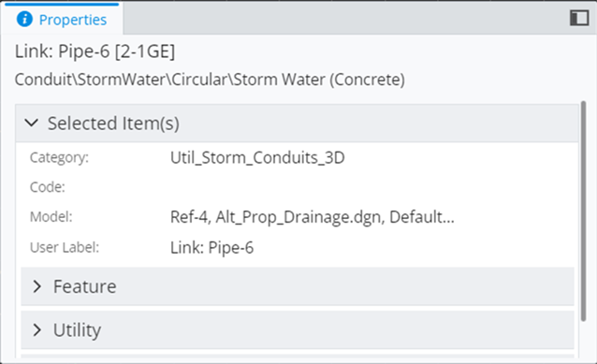Click the Selected Item(s) header label
Viewport: 597px width, 364px height.
113,124
